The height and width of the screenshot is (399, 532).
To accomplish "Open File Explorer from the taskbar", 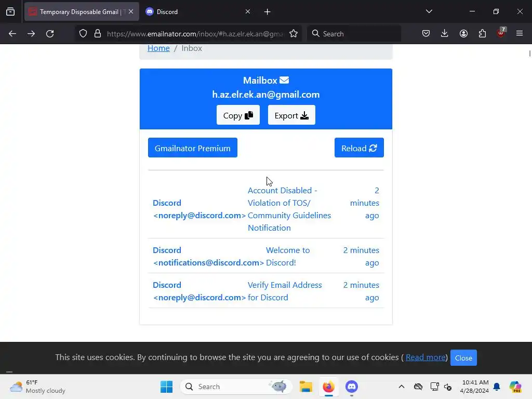I will pyautogui.click(x=305, y=387).
